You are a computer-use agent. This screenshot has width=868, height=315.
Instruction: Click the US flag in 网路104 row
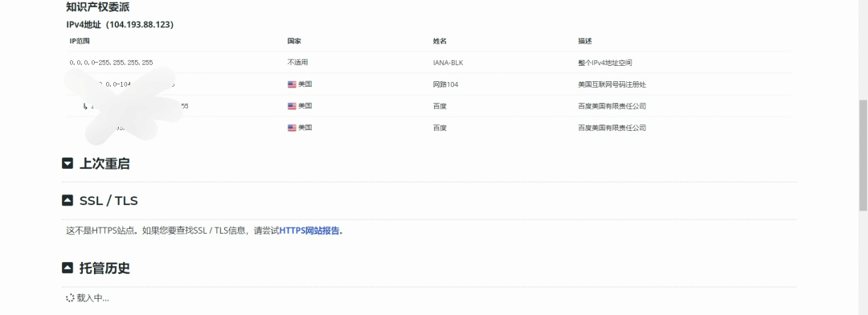[x=292, y=84]
